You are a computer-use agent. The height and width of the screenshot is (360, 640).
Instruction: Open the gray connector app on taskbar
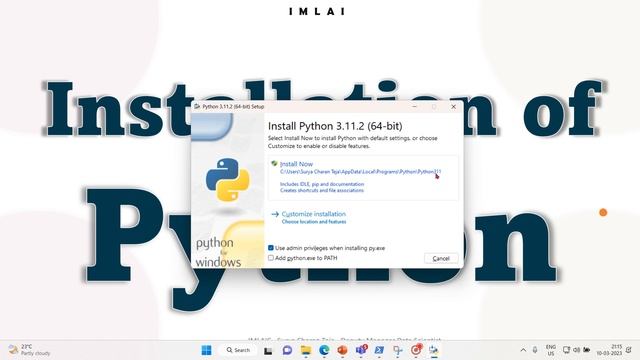pos(398,350)
